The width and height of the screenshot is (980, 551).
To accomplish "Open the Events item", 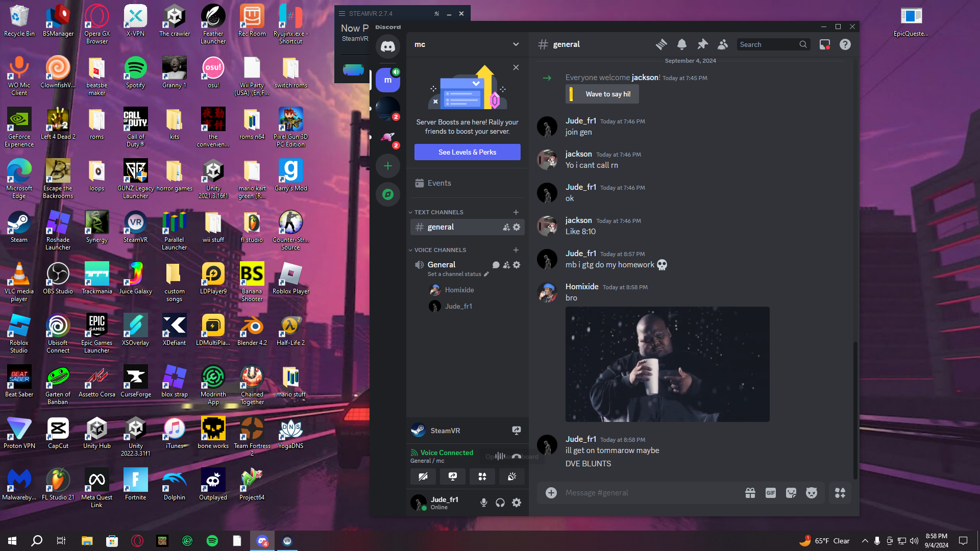I will click(x=439, y=183).
